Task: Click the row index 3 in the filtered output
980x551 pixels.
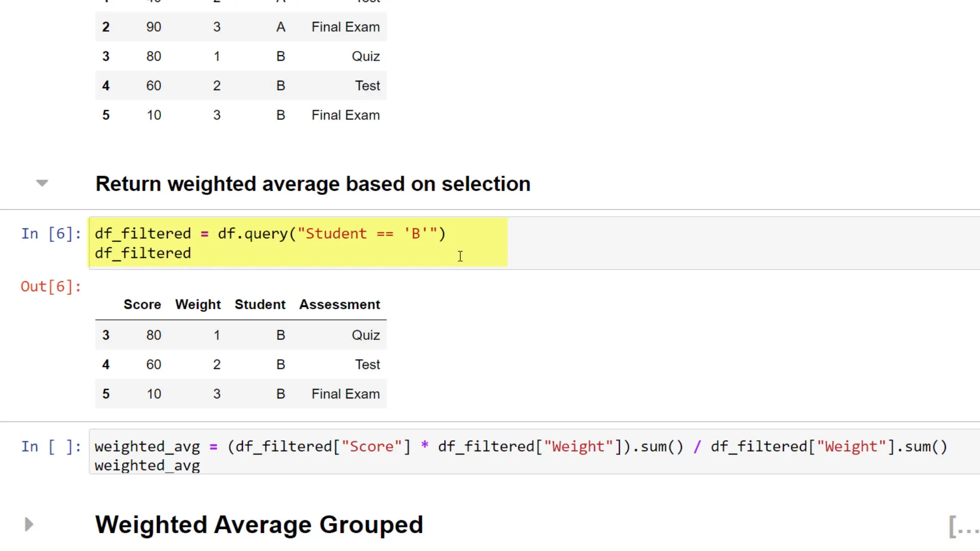Action: [106, 335]
